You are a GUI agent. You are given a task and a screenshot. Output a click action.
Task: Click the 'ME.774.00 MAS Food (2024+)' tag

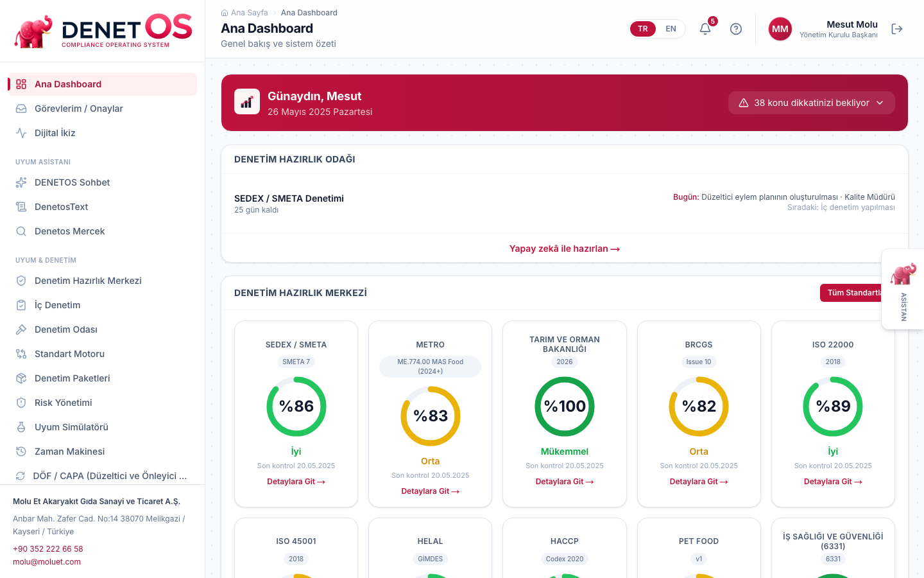coord(431,367)
